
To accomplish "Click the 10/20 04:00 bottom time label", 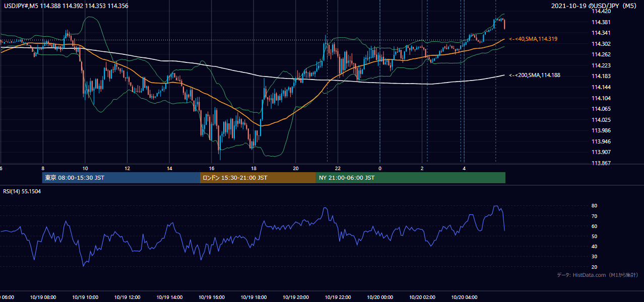I will (x=465, y=297).
